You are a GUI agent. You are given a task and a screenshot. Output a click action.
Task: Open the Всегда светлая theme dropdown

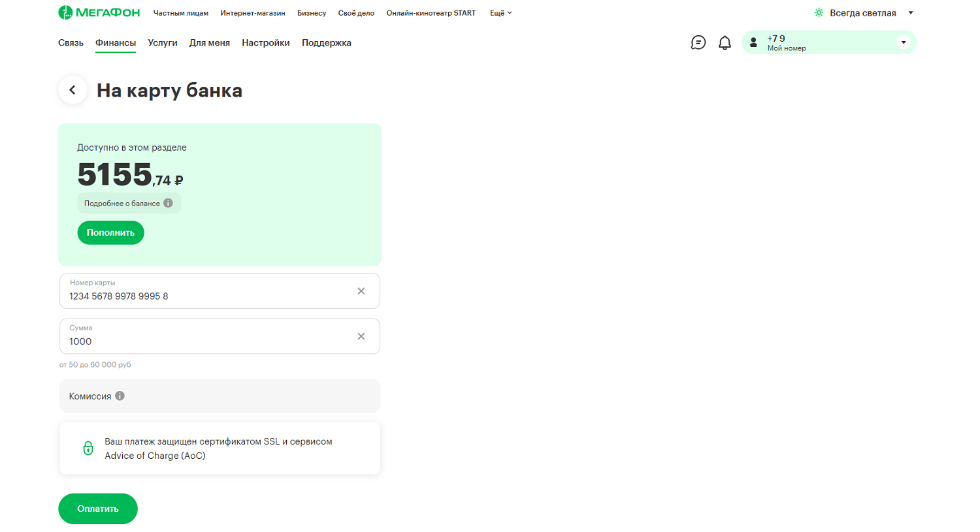coord(911,13)
